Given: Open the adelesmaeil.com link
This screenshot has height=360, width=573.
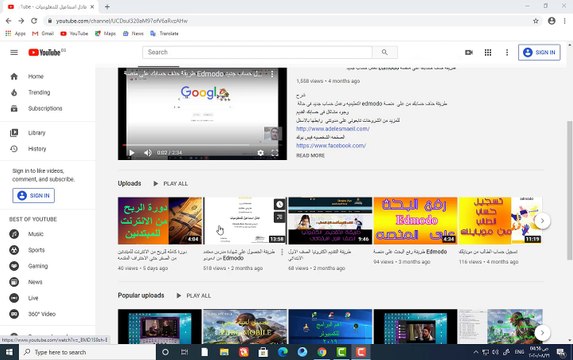Looking at the screenshot, I should pos(333,129).
